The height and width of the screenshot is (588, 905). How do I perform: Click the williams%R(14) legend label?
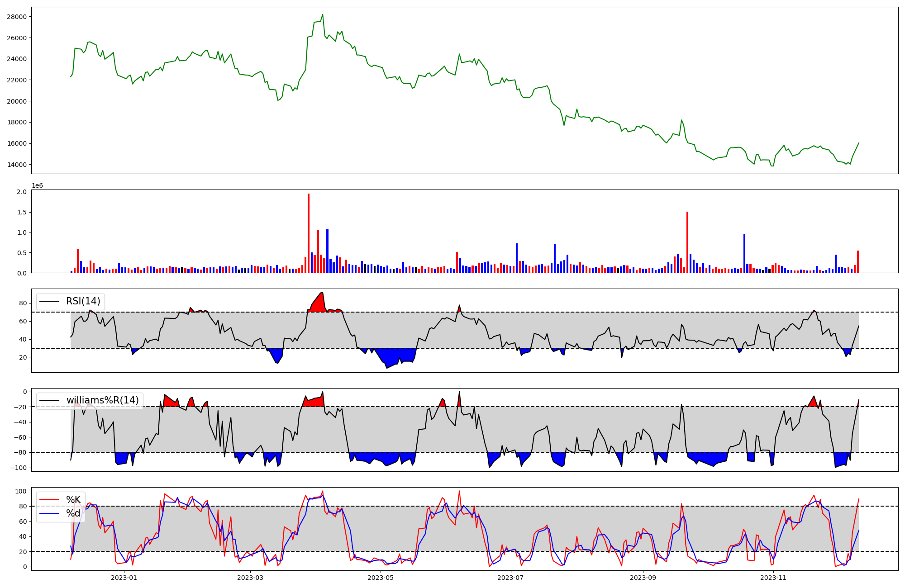point(102,400)
